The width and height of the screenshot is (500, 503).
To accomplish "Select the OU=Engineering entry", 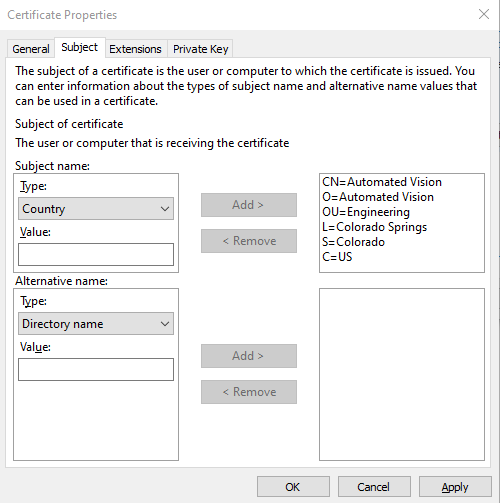I will point(366,212).
